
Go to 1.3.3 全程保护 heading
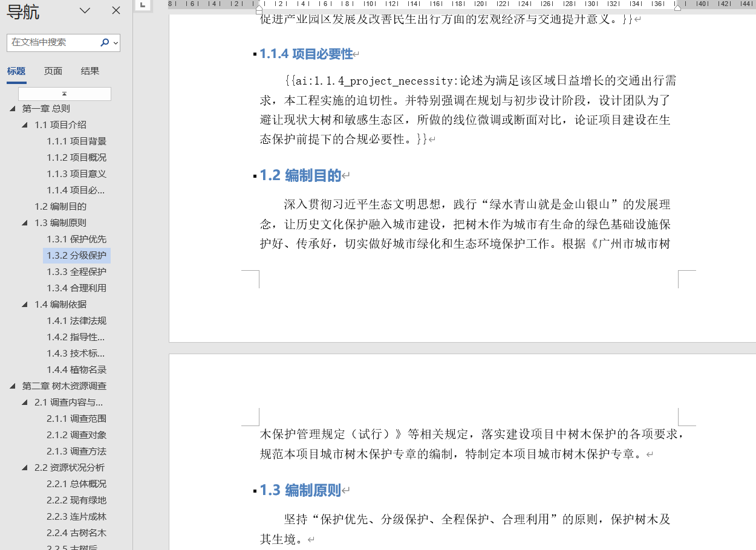pos(77,271)
